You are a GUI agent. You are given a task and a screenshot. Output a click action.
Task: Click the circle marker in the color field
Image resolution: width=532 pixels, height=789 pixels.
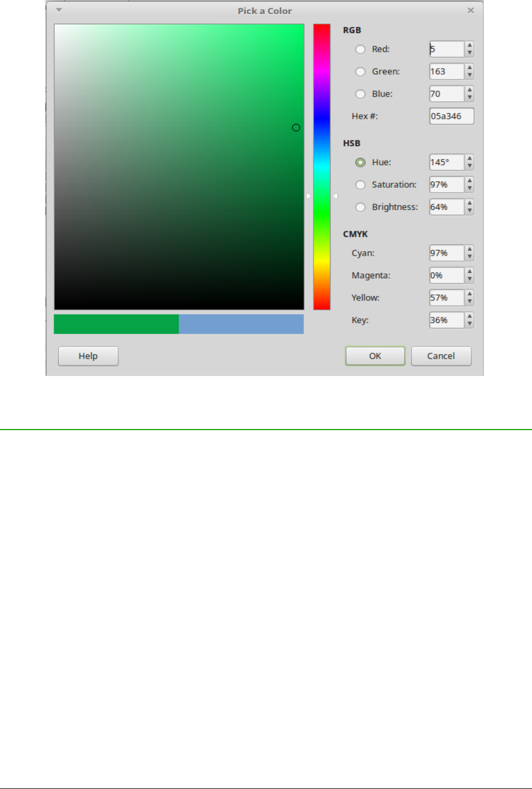(x=296, y=128)
